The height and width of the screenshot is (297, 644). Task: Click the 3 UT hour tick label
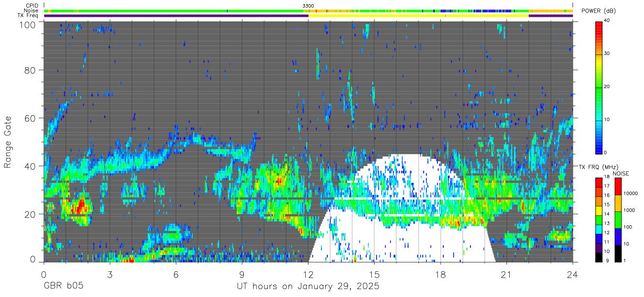point(110,274)
